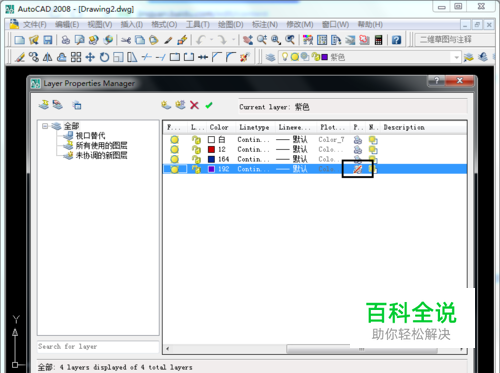Toggle the on/off bulb for layer 白

point(174,140)
